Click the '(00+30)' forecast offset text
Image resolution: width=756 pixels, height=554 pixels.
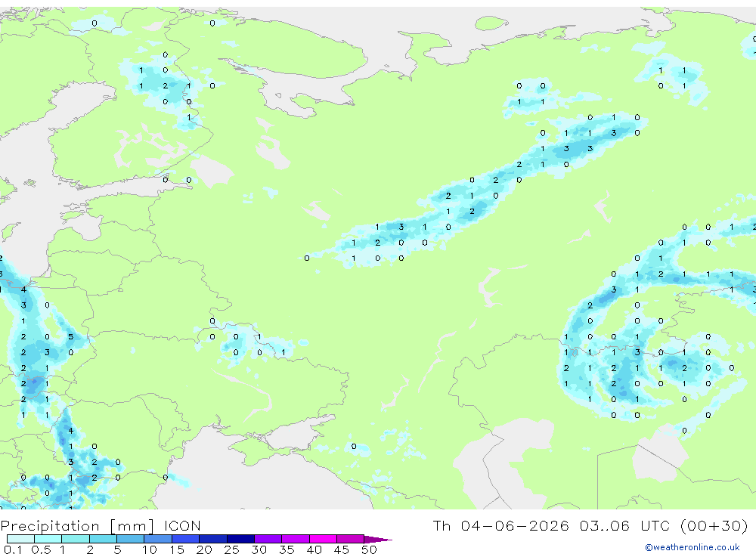pyautogui.click(x=714, y=525)
